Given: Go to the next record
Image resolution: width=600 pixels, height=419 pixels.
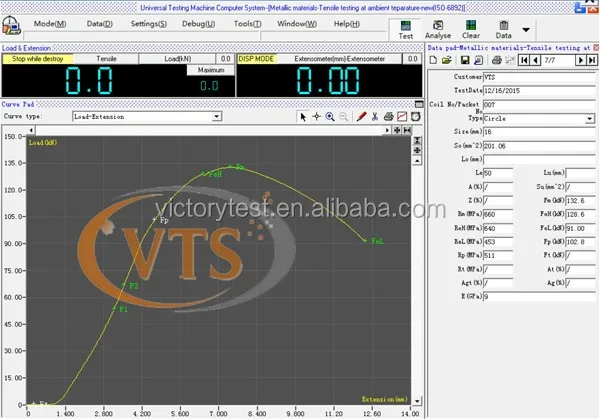Looking at the screenshot, I should 581,60.
